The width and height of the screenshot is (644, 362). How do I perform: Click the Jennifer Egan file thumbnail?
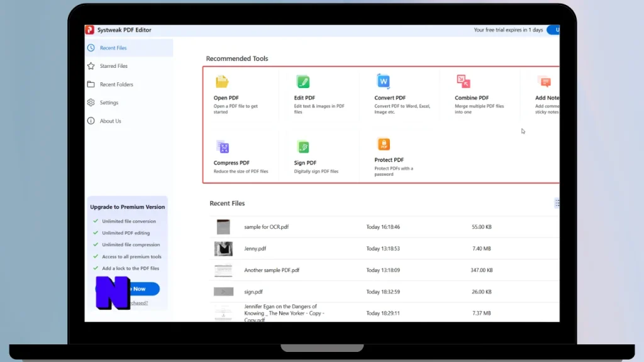click(x=223, y=313)
